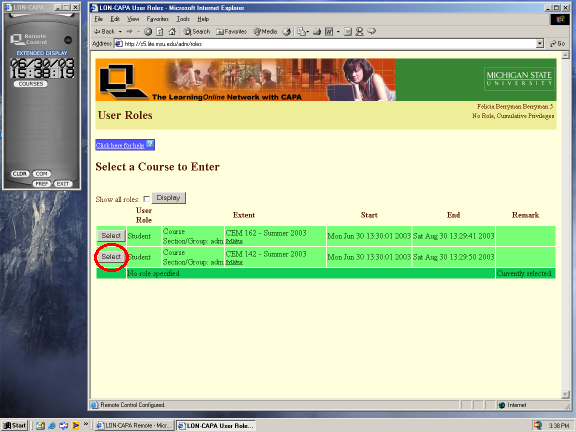Click the Discuss icon in the toolbar
Viewport: 576px width, 432px height.
(348, 32)
